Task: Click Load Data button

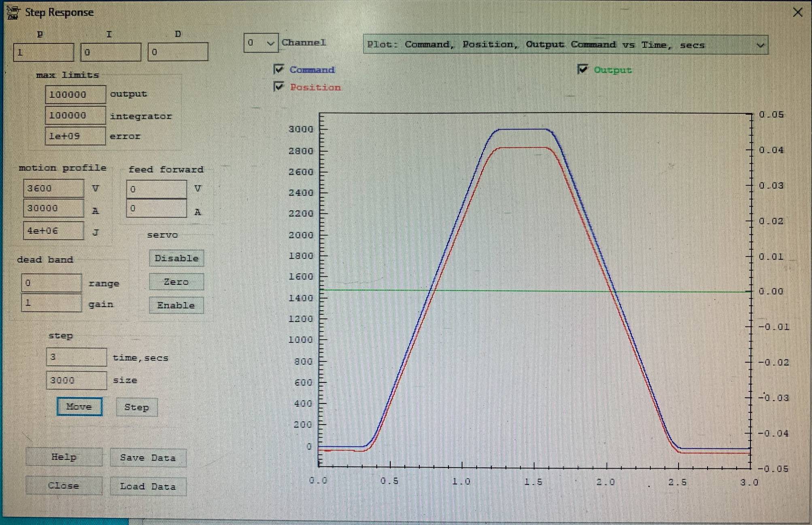Action: pyautogui.click(x=148, y=487)
